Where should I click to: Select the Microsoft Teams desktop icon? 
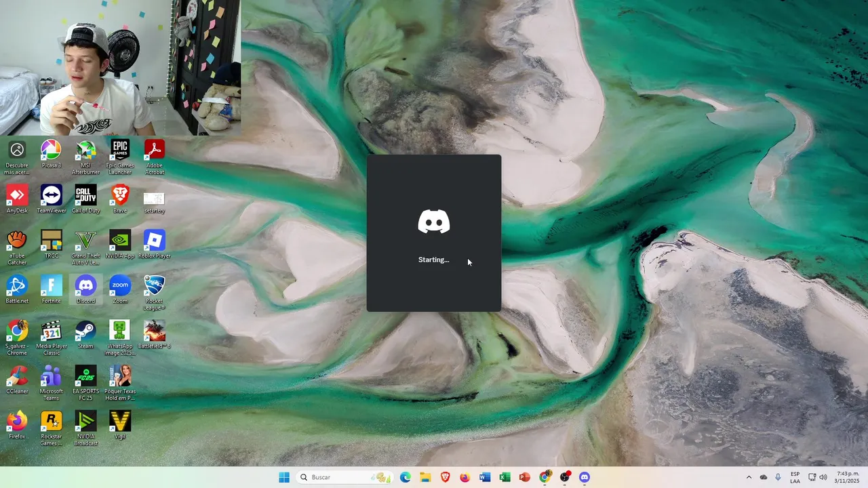[x=52, y=384]
